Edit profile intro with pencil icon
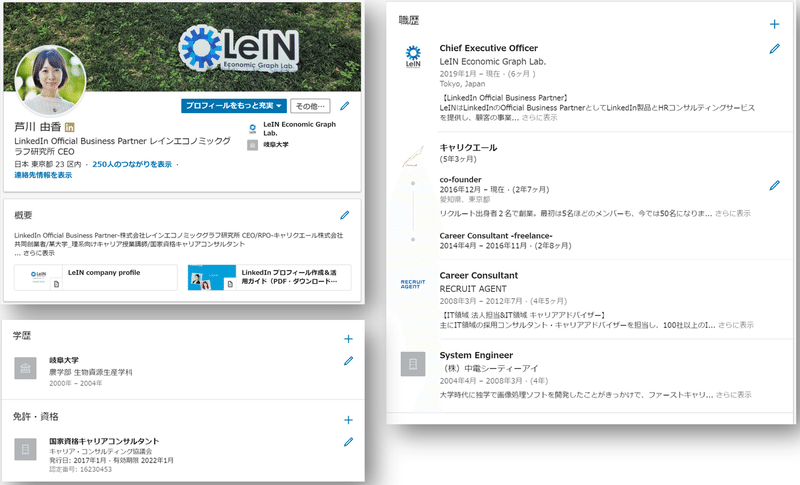Viewport: 800px width, 485px height. pyautogui.click(x=345, y=106)
